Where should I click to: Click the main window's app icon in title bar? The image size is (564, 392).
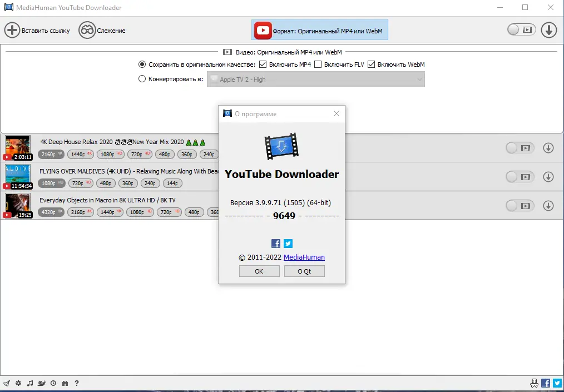pyautogui.click(x=9, y=7)
